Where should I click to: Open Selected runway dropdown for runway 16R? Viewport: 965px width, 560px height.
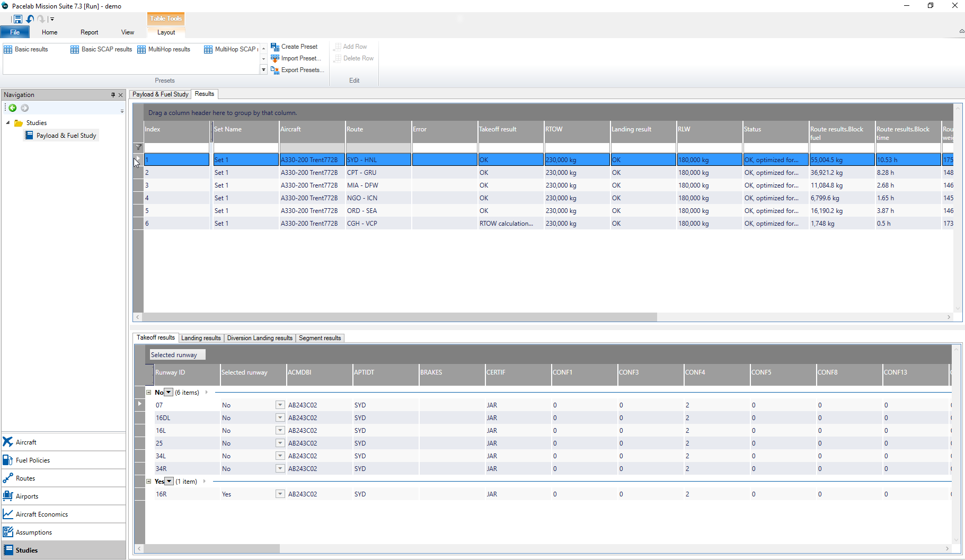280,494
